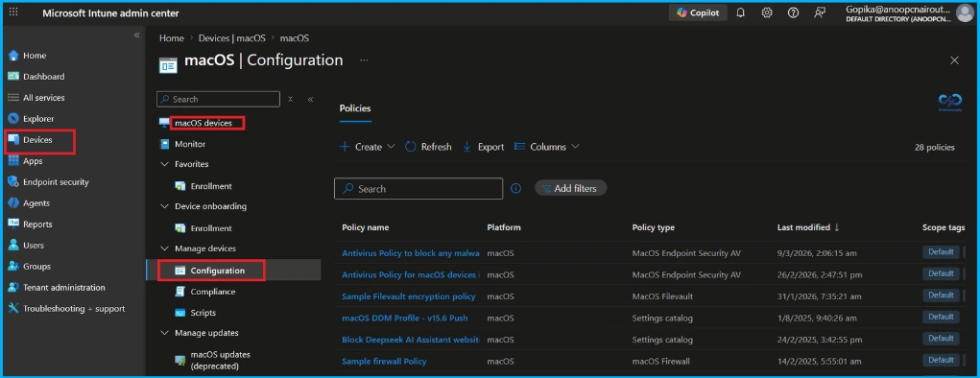This screenshot has width=980, height=378.
Task: Click the Home breadcrumb link
Action: 171,38
